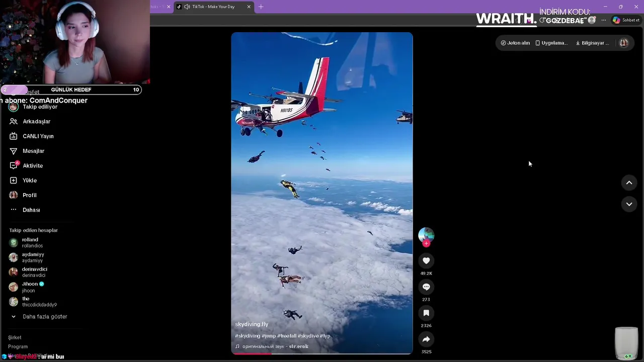The height and width of the screenshot is (362, 644).
Task: Open Şirket footer link
Action: [x=15, y=338]
